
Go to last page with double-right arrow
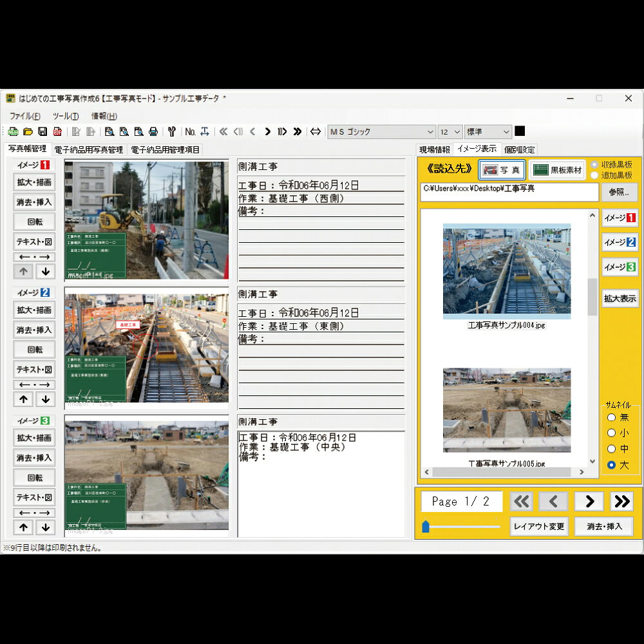(x=621, y=501)
